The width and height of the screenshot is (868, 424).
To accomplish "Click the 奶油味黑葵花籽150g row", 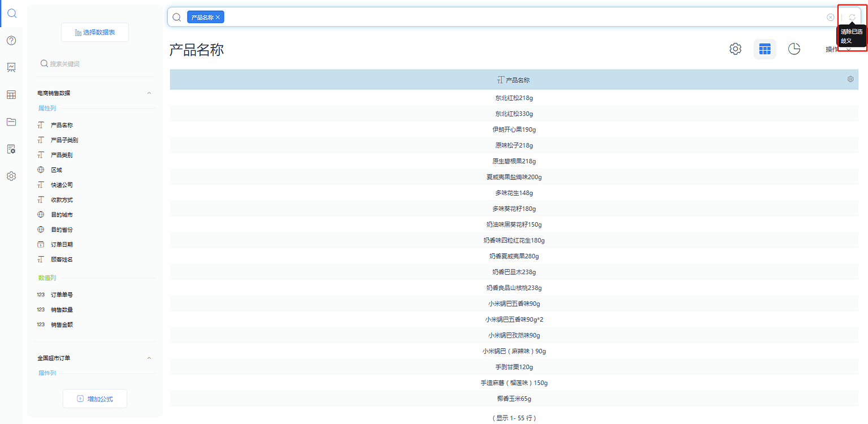I will point(514,224).
